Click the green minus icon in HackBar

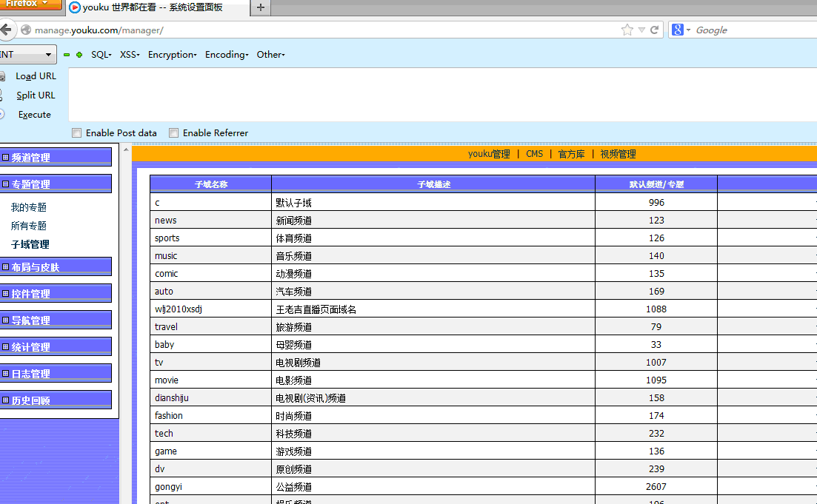pos(67,55)
